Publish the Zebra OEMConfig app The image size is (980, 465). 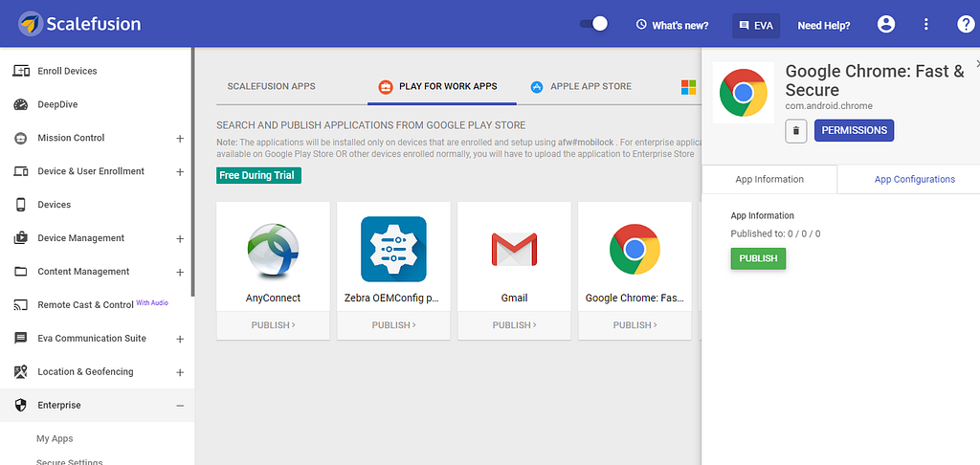click(393, 325)
